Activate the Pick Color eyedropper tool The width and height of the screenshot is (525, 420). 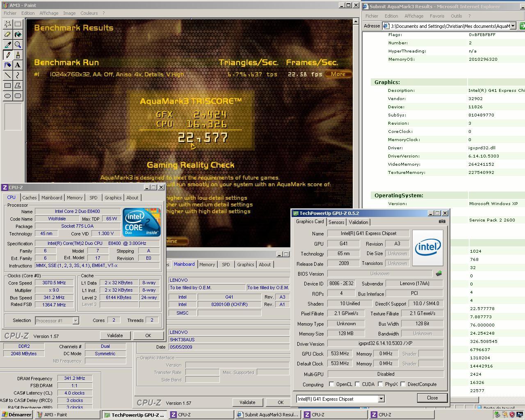coord(8,45)
